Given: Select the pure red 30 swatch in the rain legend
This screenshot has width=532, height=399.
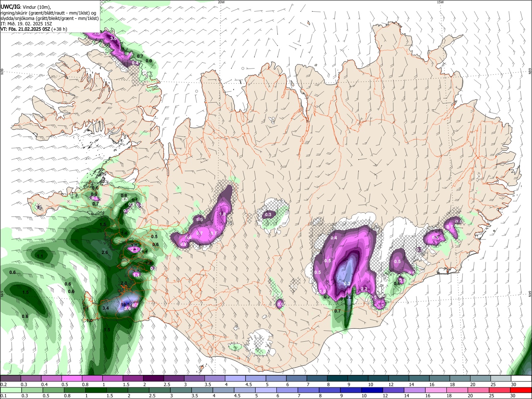Looking at the screenshot, I should [x=521, y=390].
